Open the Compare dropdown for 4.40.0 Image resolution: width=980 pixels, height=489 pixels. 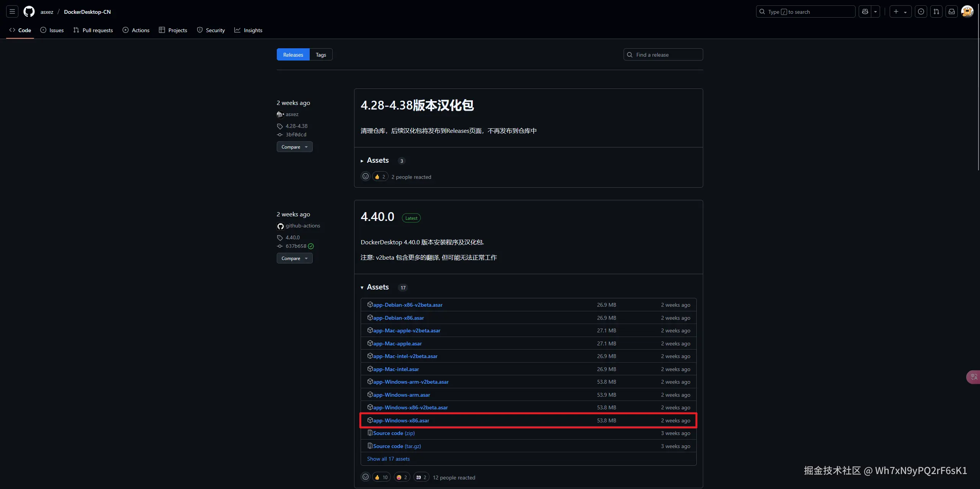[x=294, y=258]
